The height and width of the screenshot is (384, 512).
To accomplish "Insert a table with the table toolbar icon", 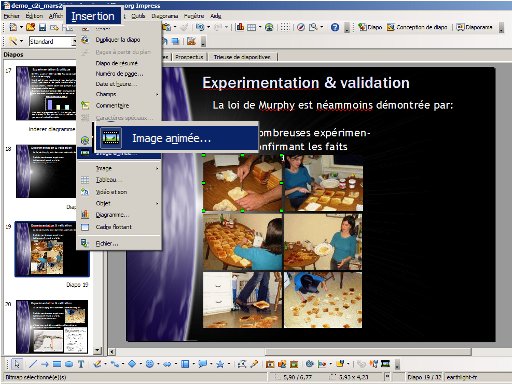I will pos(252,27).
